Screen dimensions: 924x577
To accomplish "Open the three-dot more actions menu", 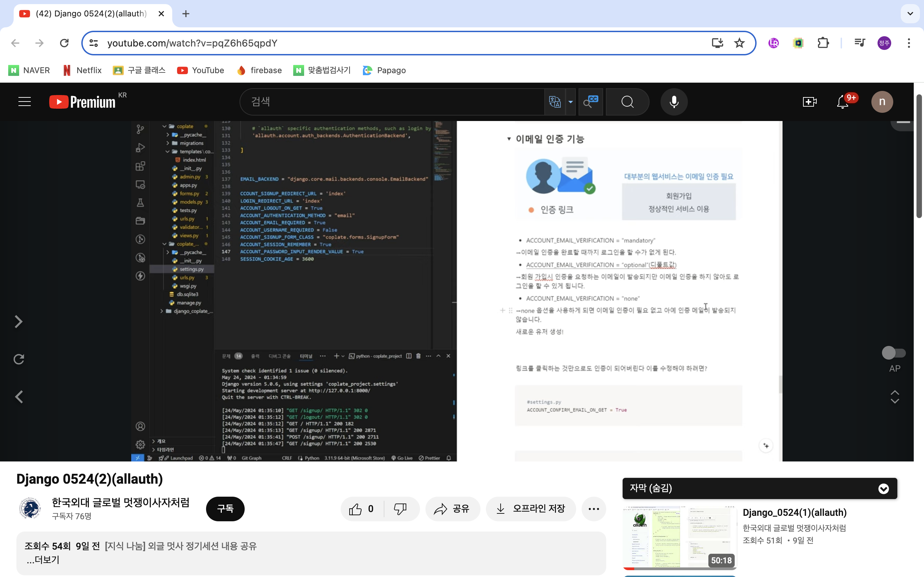I will pyautogui.click(x=594, y=509).
